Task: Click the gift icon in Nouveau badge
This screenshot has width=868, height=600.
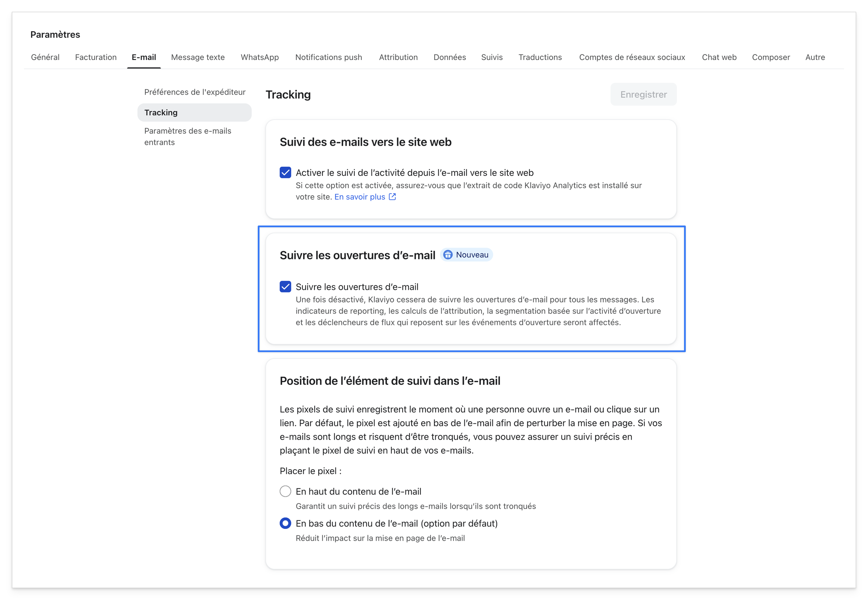Action: click(447, 255)
